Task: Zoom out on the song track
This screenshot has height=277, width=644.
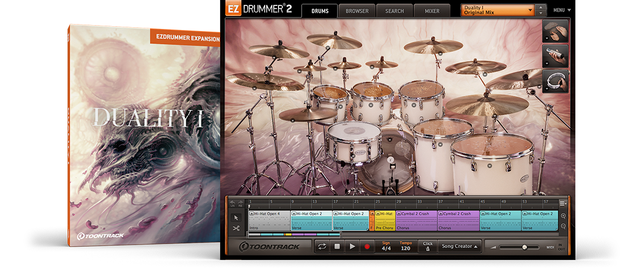Action: [563, 226]
